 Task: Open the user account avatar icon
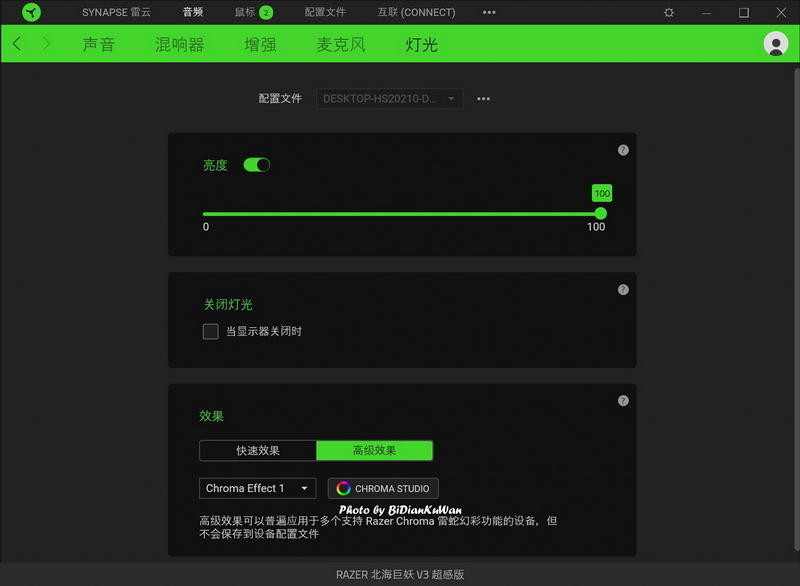[774, 44]
